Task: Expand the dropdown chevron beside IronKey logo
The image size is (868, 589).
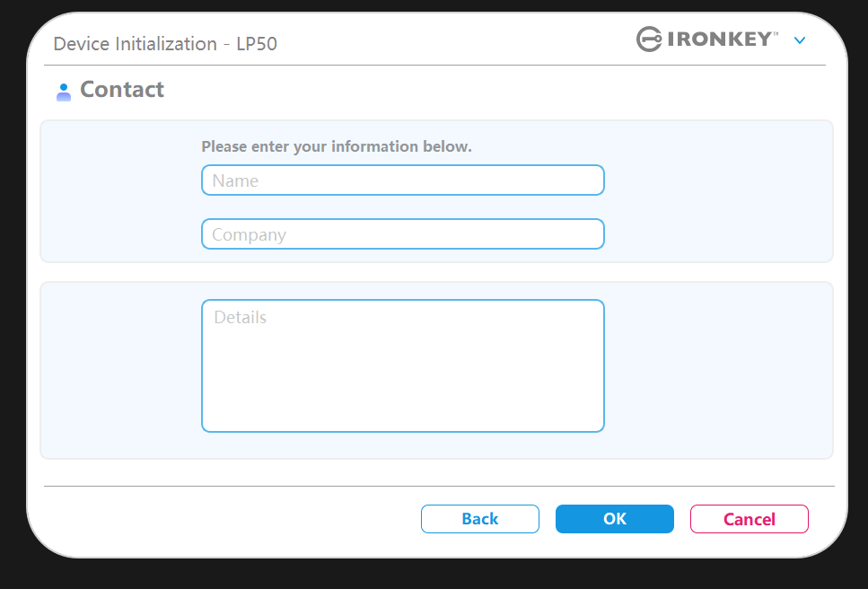Action: point(800,40)
